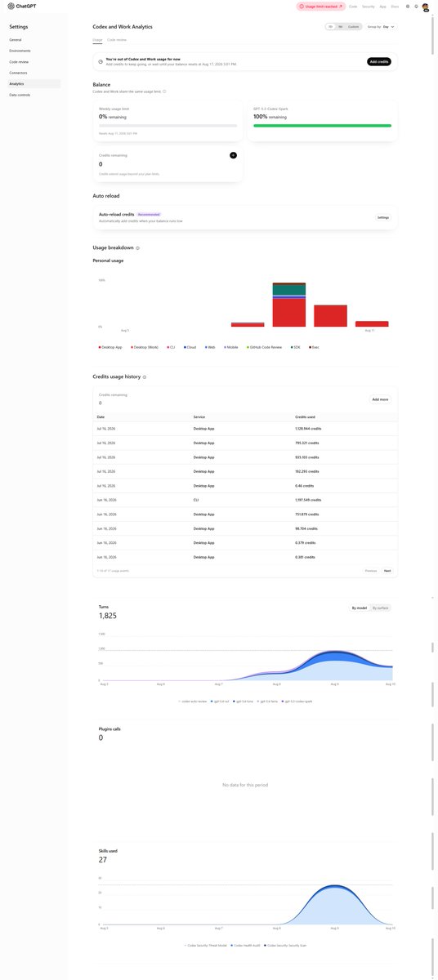Open the Docs link in top navigation
The width and height of the screenshot is (438, 980).
point(396,6)
